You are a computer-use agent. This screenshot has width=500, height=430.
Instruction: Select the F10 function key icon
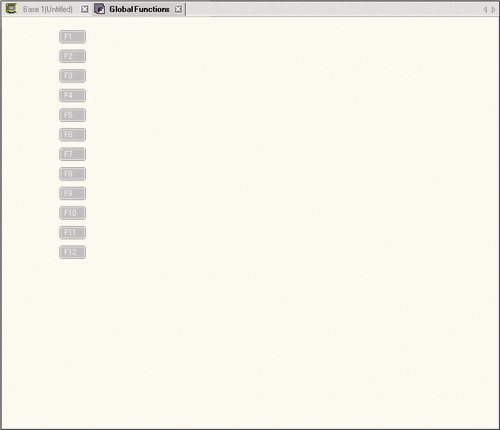72,213
